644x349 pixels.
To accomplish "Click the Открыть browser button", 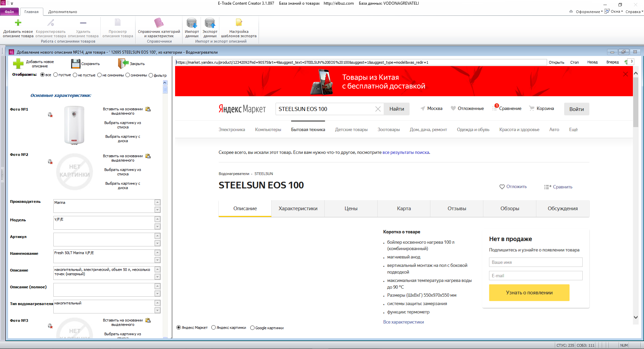I will tap(556, 62).
